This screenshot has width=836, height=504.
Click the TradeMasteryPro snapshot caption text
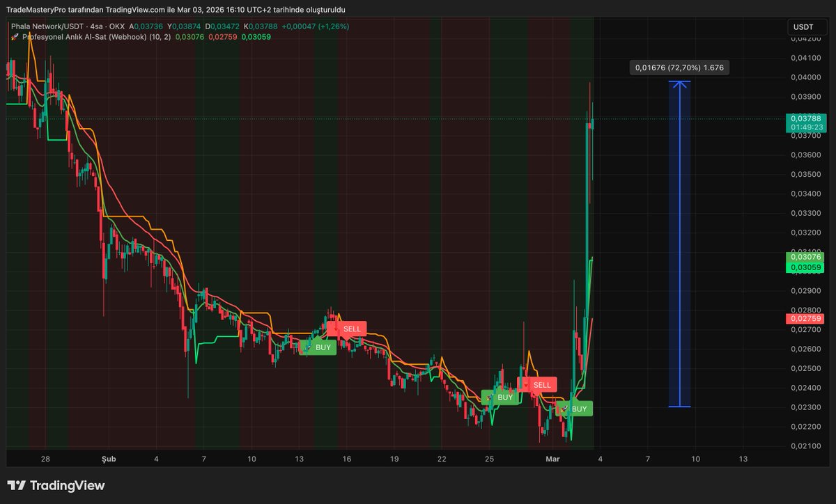coord(176,10)
